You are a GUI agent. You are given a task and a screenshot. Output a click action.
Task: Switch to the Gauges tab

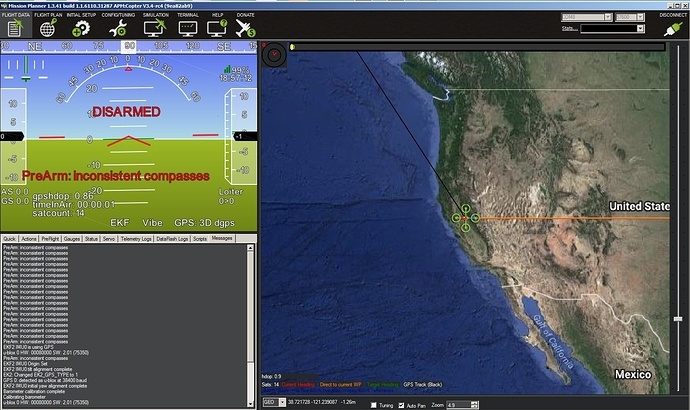coord(72,238)
